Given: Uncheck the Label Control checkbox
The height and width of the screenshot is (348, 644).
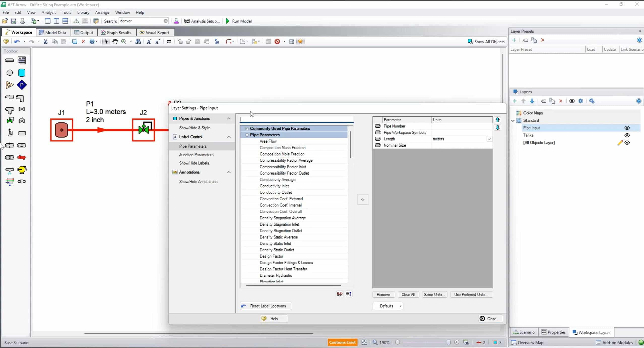Looking at the screenshot, I should click(x=175, y=137).
